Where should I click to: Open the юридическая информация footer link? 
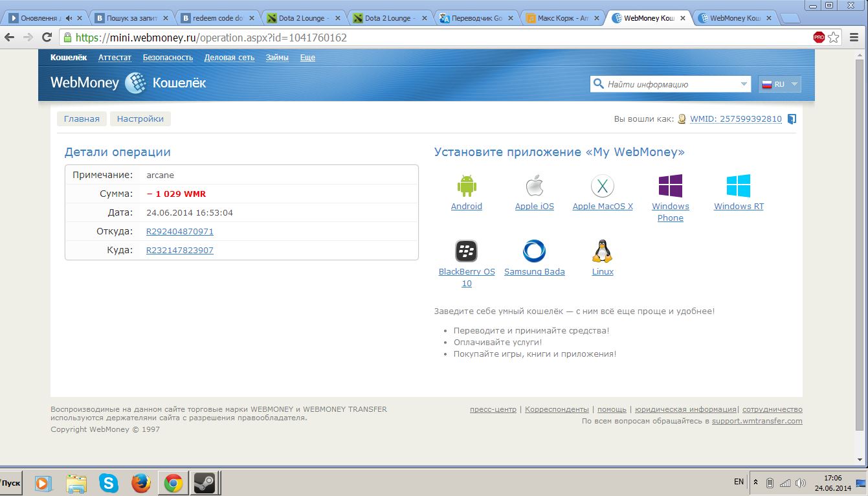click(x=685, y=409)
